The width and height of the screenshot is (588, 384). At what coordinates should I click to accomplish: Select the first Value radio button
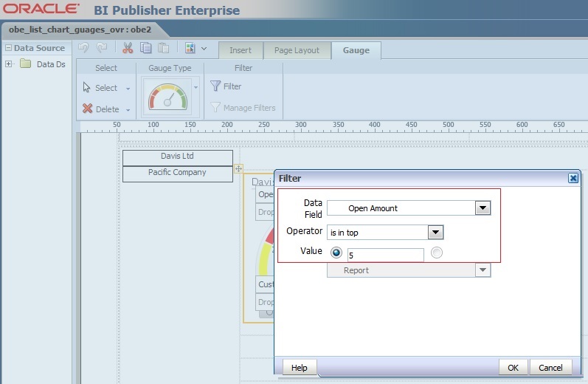pyautogui.click(x=336, y=253)
